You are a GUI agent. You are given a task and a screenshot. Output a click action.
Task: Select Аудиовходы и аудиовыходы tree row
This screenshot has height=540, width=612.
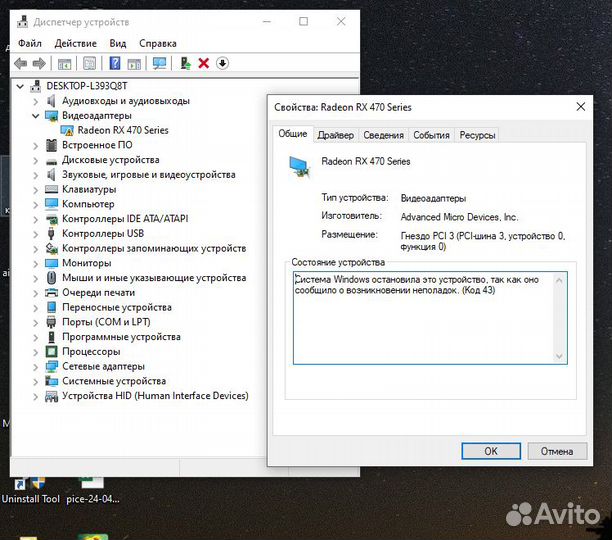(x=126, y=101)
